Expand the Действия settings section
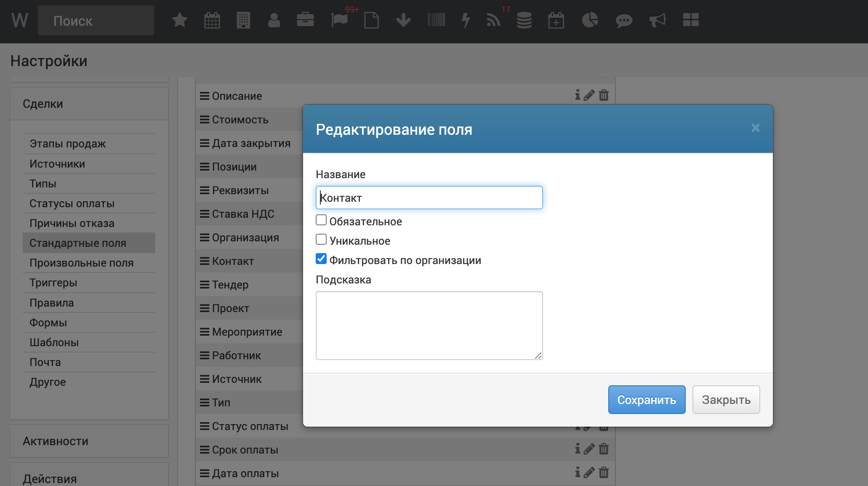The image size is (868, 486). tap(50, 478)
